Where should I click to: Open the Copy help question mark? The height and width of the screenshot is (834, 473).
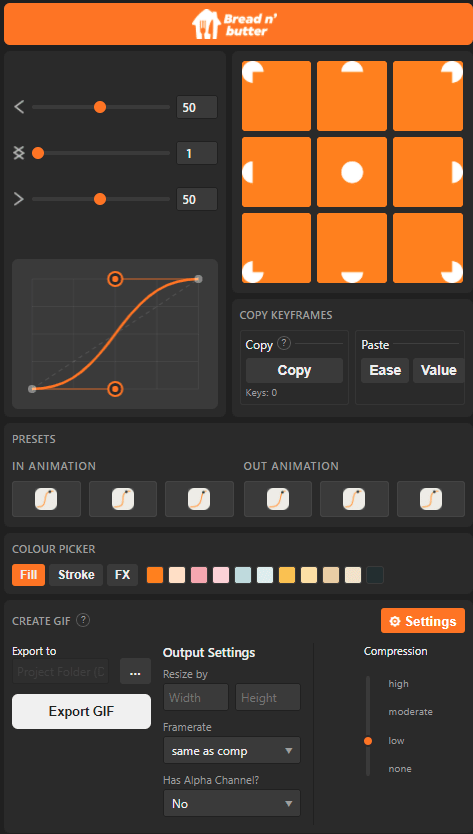(x=285, y=344)
